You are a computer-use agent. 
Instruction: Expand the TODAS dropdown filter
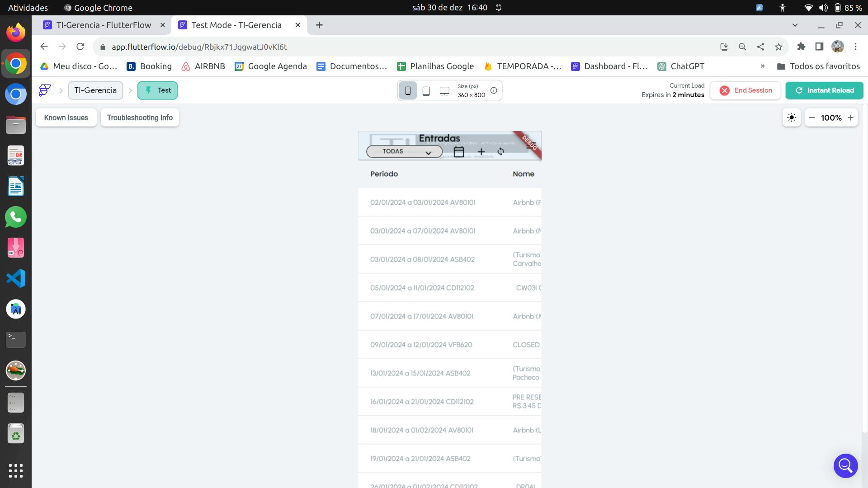pyautogui.click(x=404, y=152)
